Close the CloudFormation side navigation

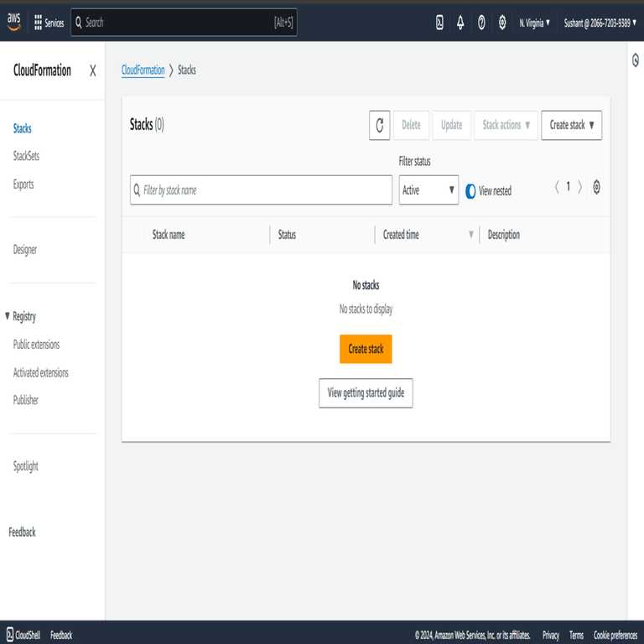[x=93, y=70]
